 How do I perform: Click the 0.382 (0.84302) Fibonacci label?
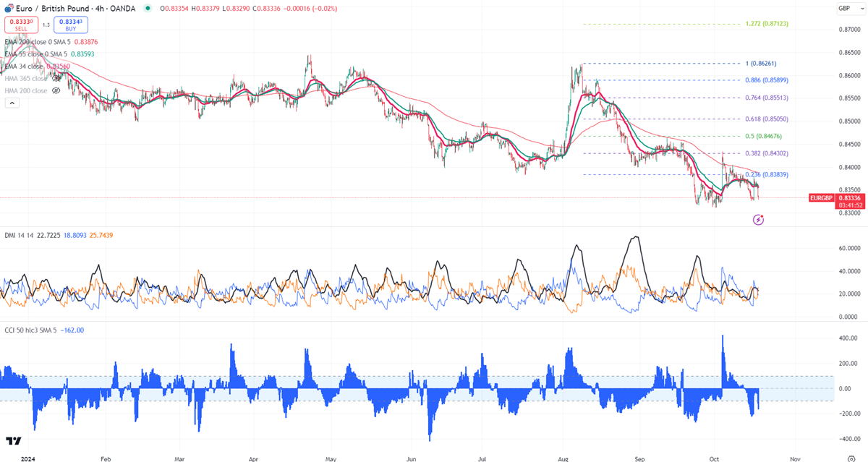(x=767, y=153)
